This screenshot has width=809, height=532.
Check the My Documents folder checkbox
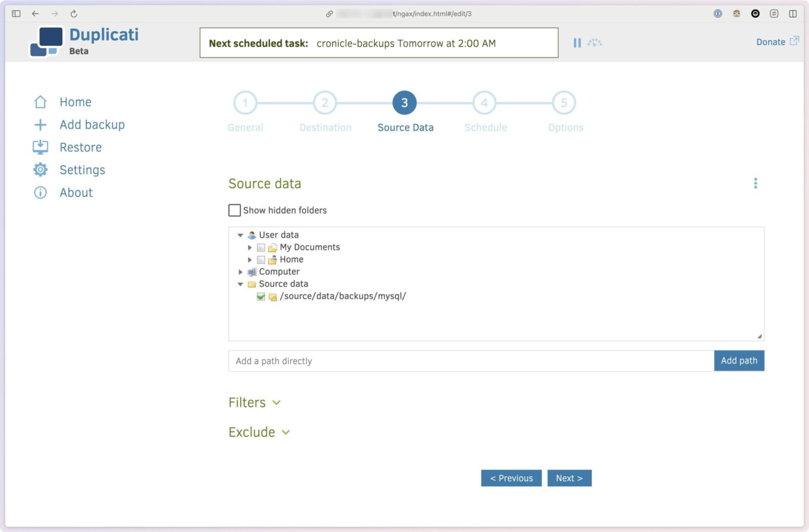261,247
